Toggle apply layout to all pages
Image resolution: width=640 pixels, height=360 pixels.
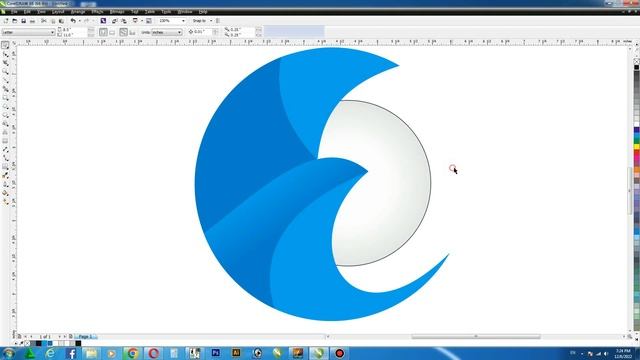click(123, 32)
